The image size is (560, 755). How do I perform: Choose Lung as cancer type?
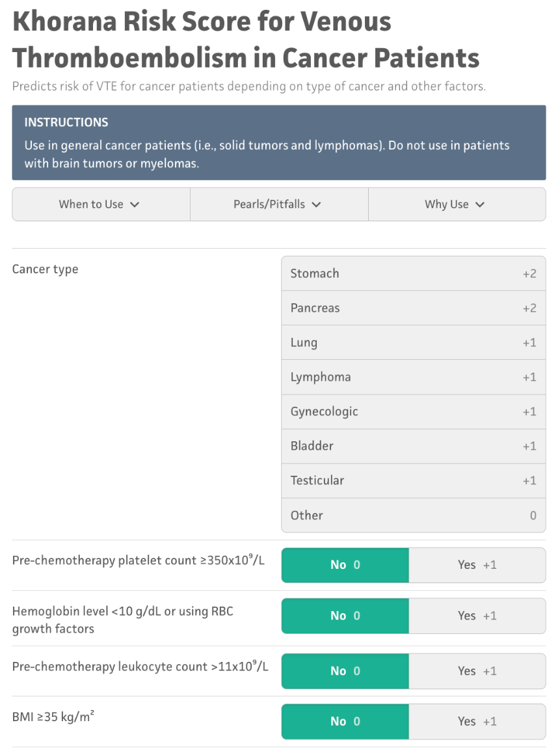[413, 342]
